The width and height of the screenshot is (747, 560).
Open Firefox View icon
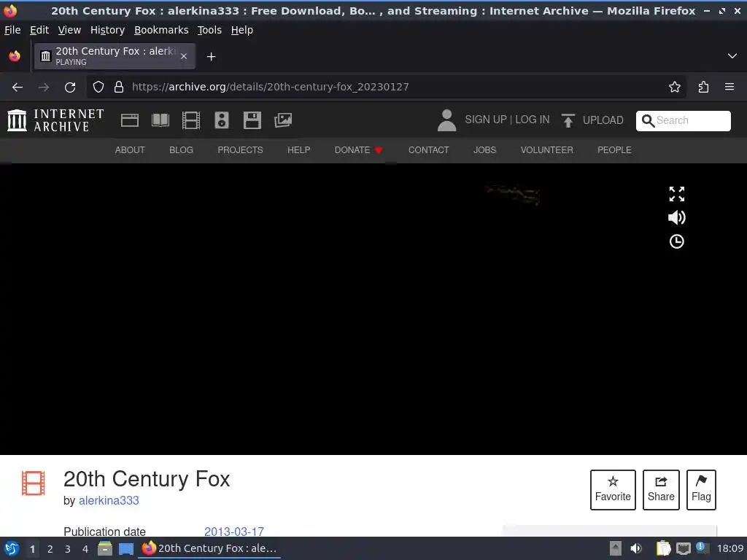pyautogui.click(x=15, y=56)
